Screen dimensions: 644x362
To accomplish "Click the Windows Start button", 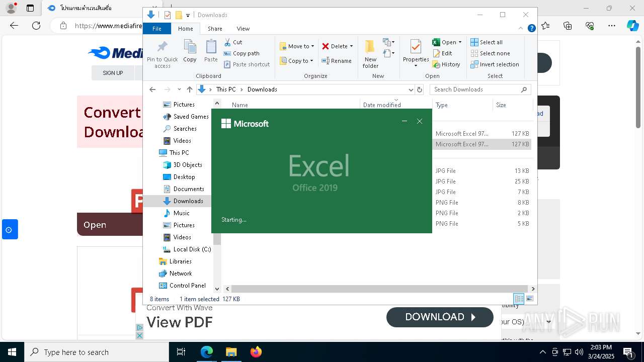I will 12,352.
